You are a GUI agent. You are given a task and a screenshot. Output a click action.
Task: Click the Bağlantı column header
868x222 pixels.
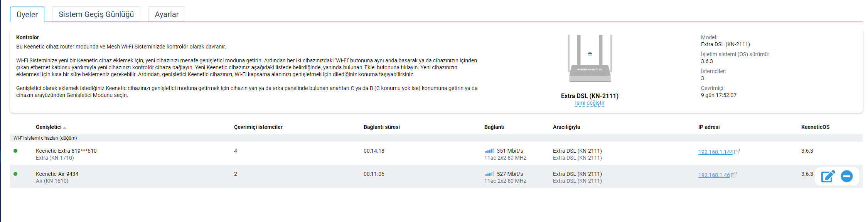tap(494, 127)
